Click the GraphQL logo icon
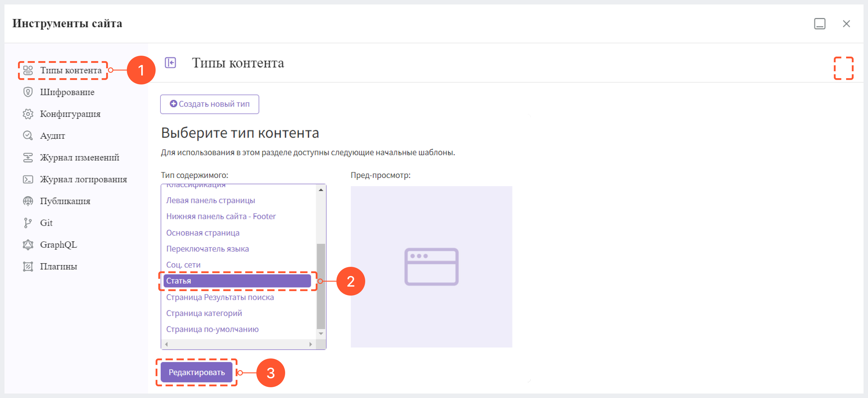This screenshot has width=868, height=398. (x=28, y=245)
